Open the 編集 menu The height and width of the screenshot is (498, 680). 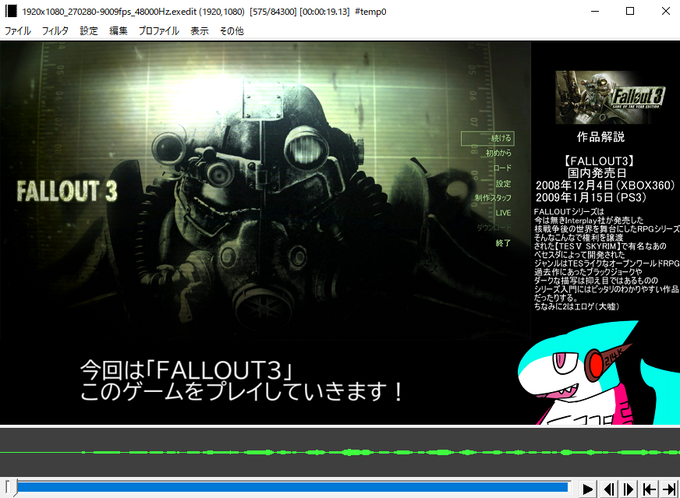tap(118, 31)
